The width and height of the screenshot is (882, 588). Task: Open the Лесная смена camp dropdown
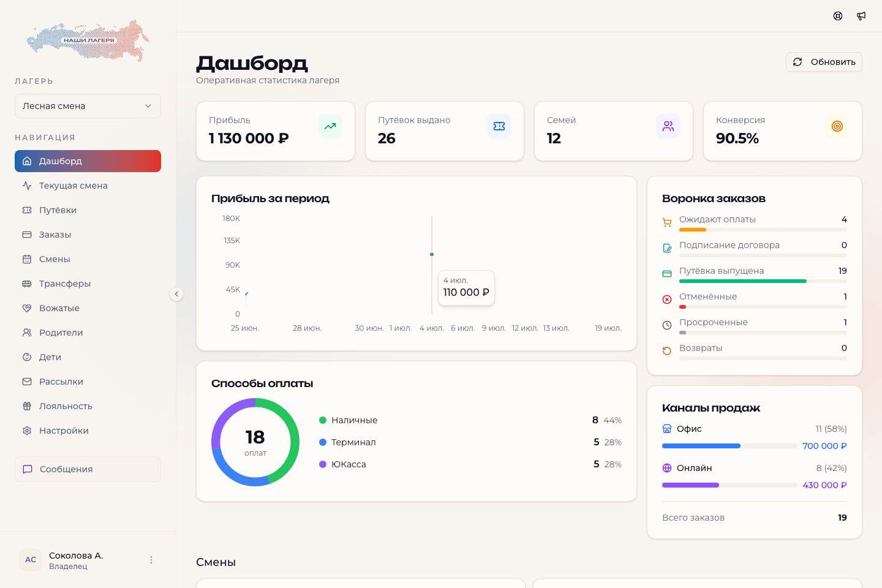(x=88, y=106)
